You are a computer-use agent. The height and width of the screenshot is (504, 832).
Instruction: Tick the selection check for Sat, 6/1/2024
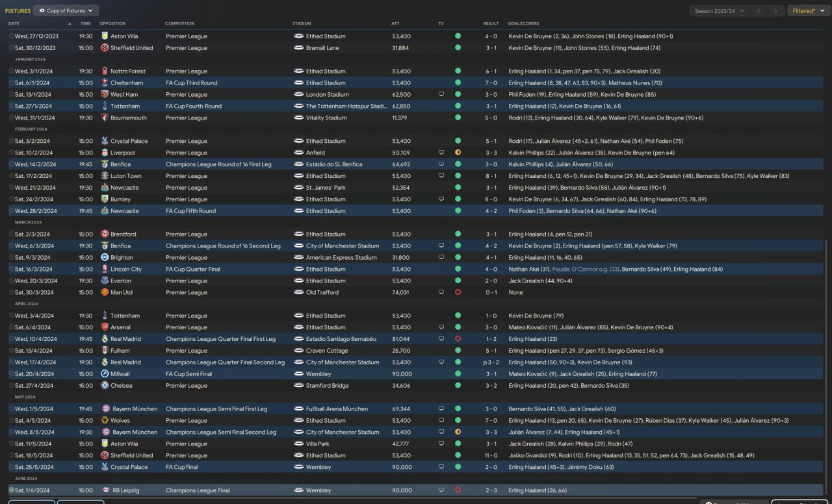pos(11,83)
